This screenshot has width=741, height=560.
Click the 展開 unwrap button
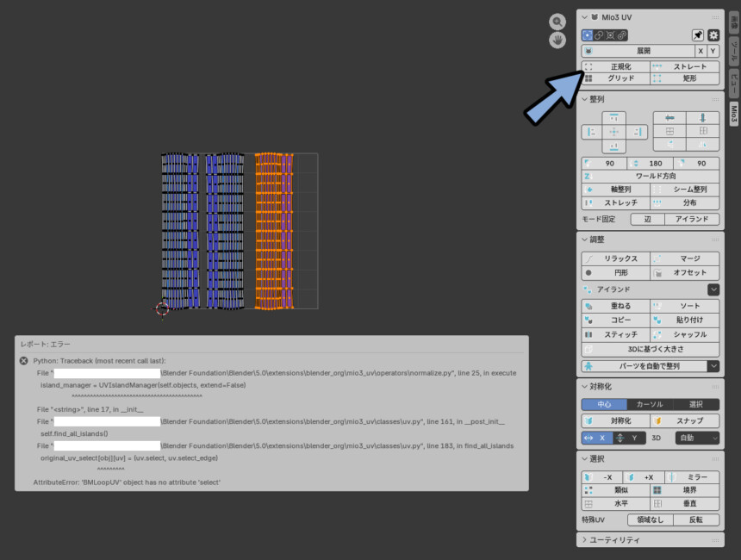tap(638, 51)
